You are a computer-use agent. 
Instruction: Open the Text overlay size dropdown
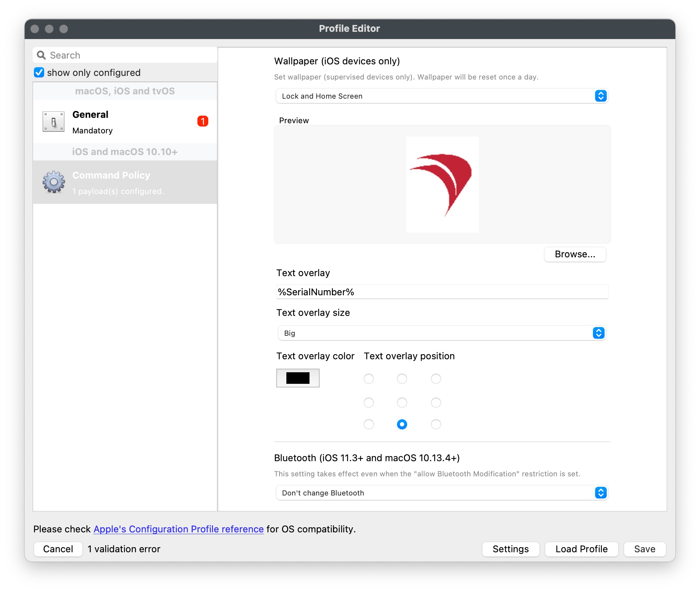[x=442, y=333]
